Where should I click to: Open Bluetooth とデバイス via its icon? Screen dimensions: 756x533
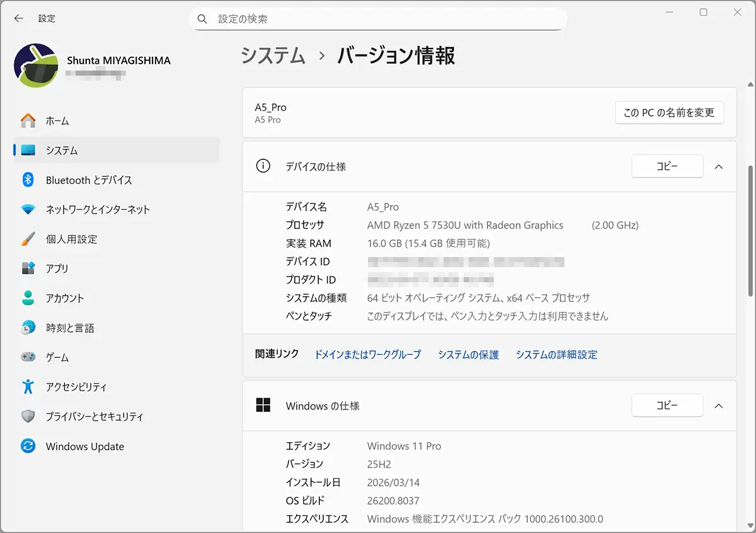(28, 180)
